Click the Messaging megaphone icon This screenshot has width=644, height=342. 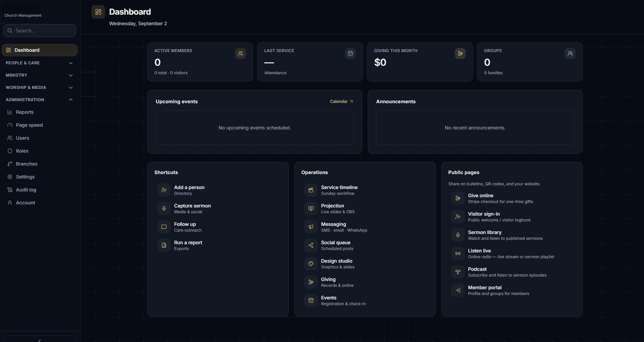(x=311, y=227)
